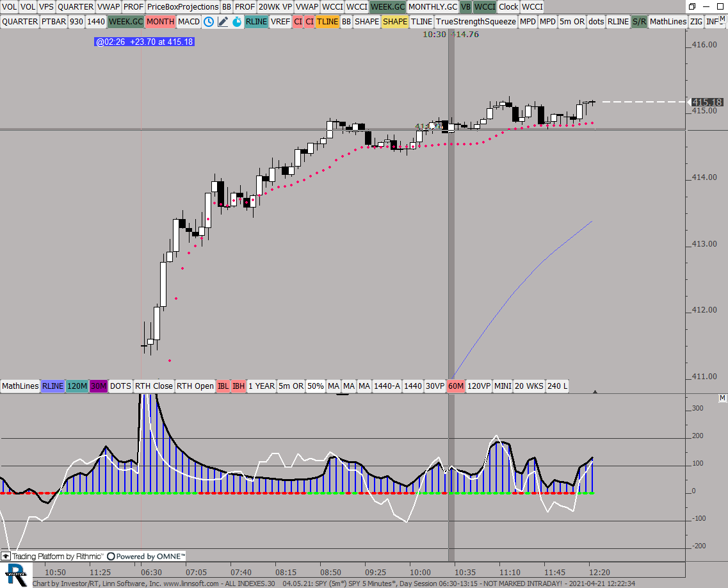Select the TrueStrengthSqueeze button
Viewport: 728px width, 588px height.
pos(476,22)
